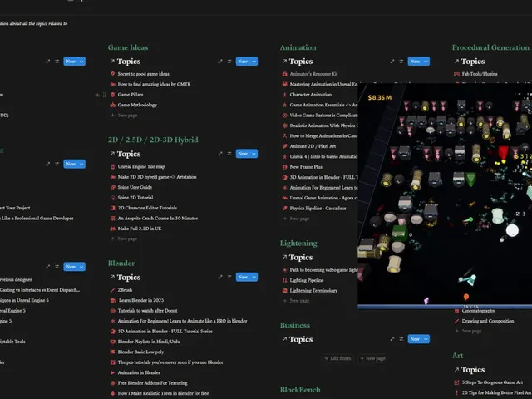Open 'Animate 2D / Pixel Art' page
This screenshot has width=532, height=399.
tap(313, 146)
